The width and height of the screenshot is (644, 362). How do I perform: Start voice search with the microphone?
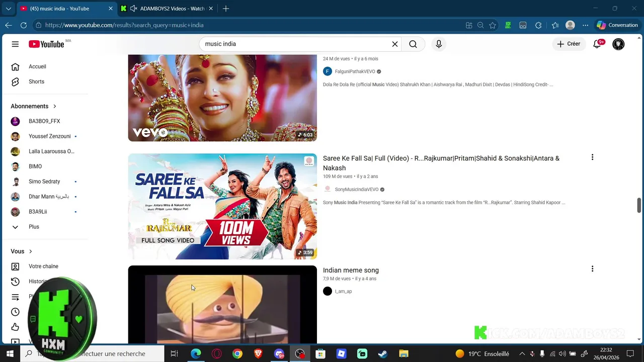(x=439, y=44)
